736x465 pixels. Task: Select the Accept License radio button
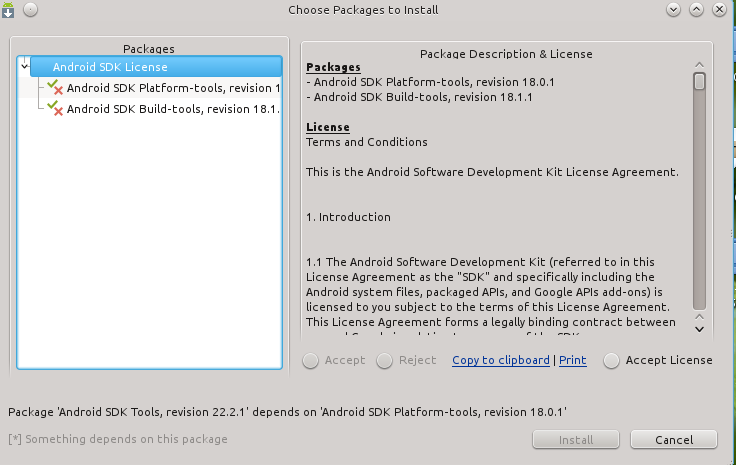pos(611,361)
